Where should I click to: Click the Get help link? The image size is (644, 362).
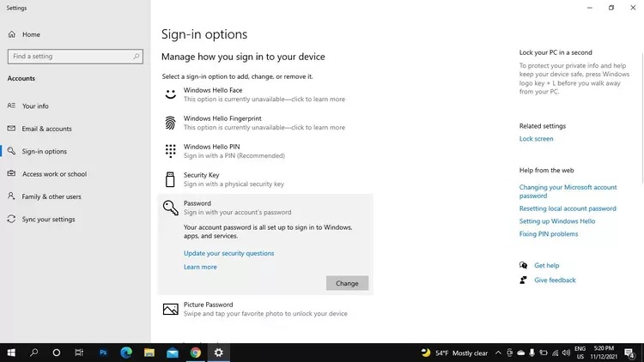[547, 266]
